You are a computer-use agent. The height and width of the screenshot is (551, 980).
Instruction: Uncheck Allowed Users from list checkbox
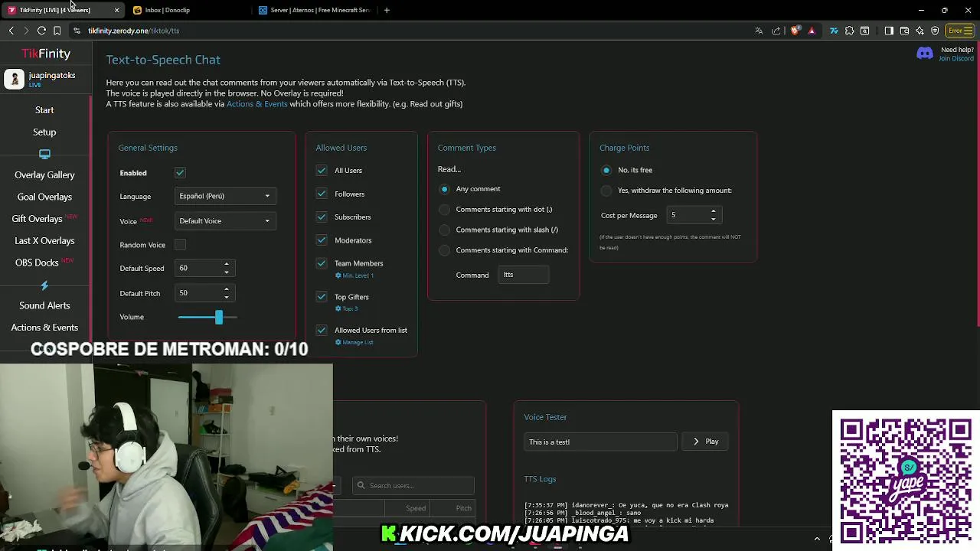click(x=322, y=331)
